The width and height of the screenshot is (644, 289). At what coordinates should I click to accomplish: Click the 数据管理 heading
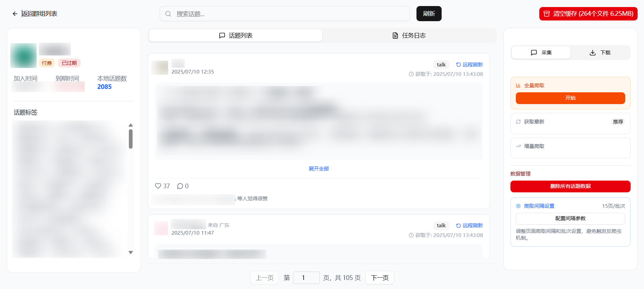[521, 174]
